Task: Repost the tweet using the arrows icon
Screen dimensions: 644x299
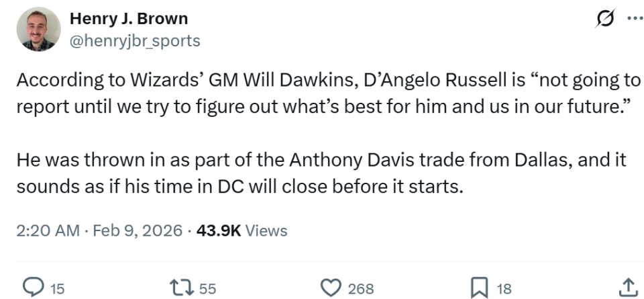Action: tap(182, 288)
